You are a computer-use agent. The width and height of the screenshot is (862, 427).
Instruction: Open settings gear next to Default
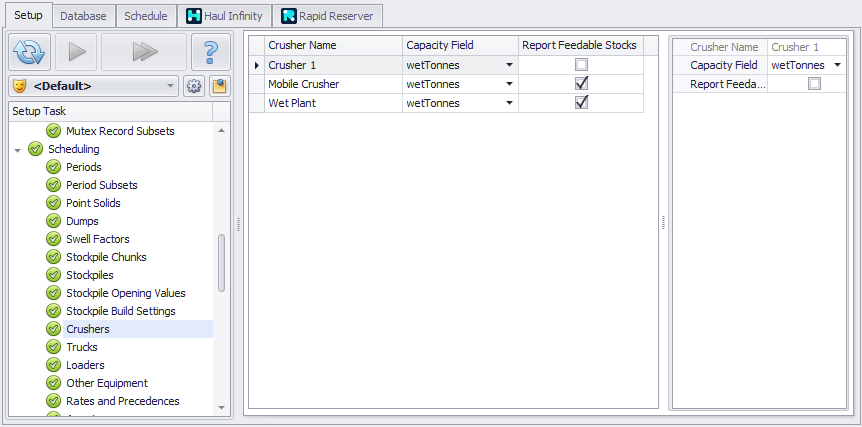[x=193, y=86]
